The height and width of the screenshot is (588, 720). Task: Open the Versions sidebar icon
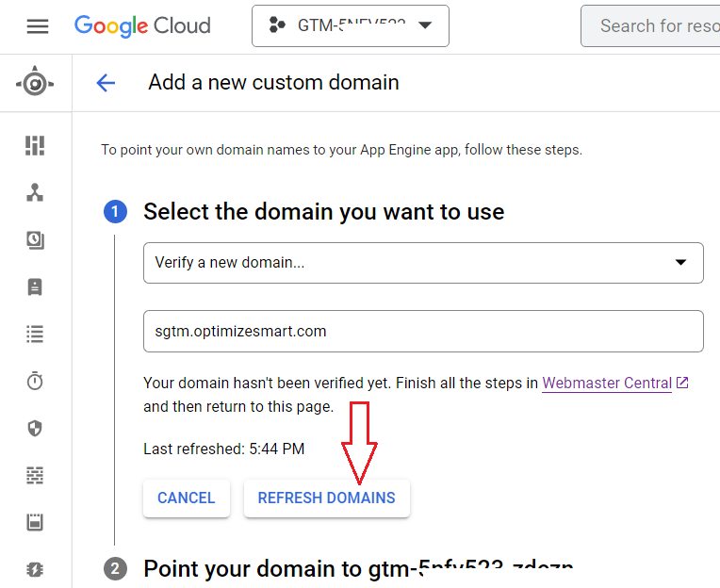tap(35, 240)
